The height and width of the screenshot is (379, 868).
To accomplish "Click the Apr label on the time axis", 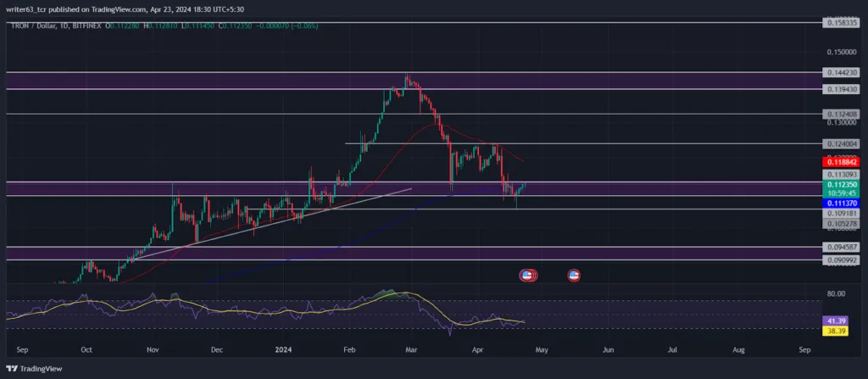I will click(x=476, y=350).
